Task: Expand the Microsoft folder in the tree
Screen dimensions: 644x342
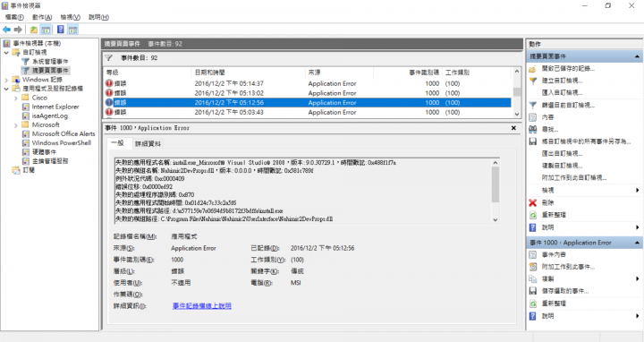Action: click(x=15, y=125)
